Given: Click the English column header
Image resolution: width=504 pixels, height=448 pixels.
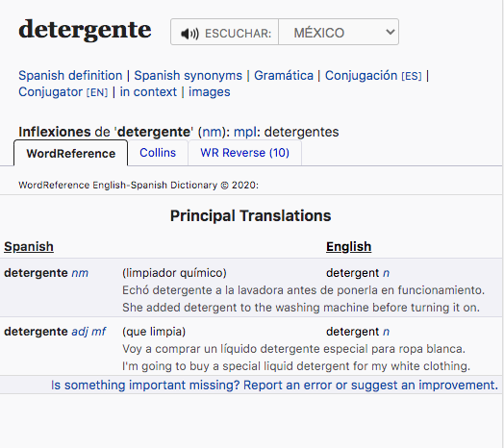Looking at the screenshot, I should pos(349,246).
